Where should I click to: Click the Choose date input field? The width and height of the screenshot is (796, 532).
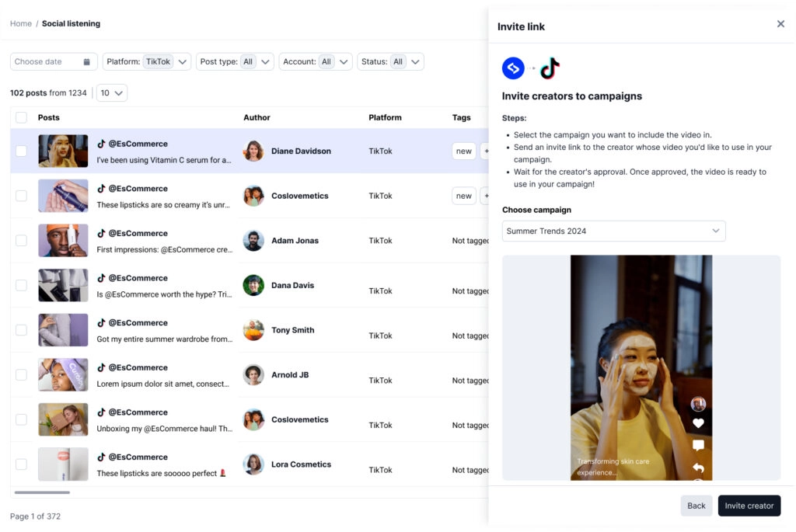point(54,62)
